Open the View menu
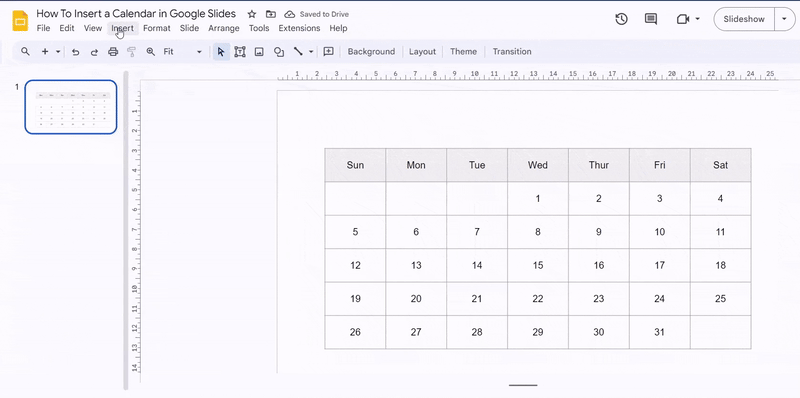Screen dimensions: 800x398 (93, 28)
